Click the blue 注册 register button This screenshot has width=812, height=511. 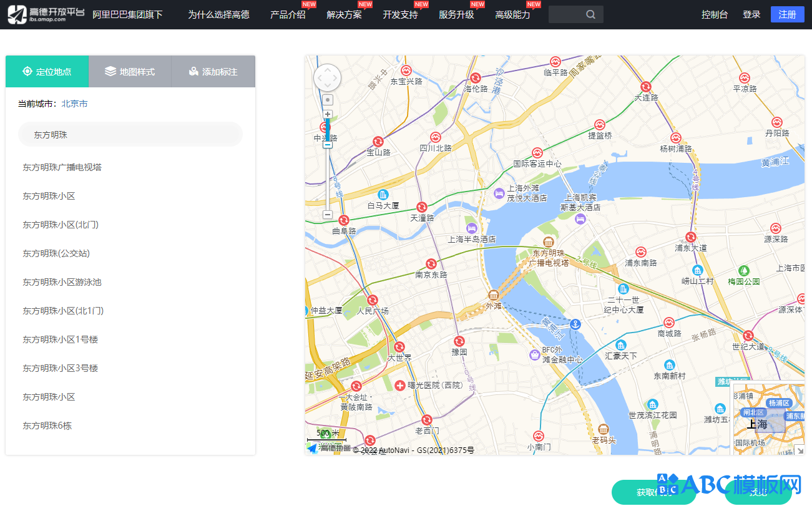point(788,14)
